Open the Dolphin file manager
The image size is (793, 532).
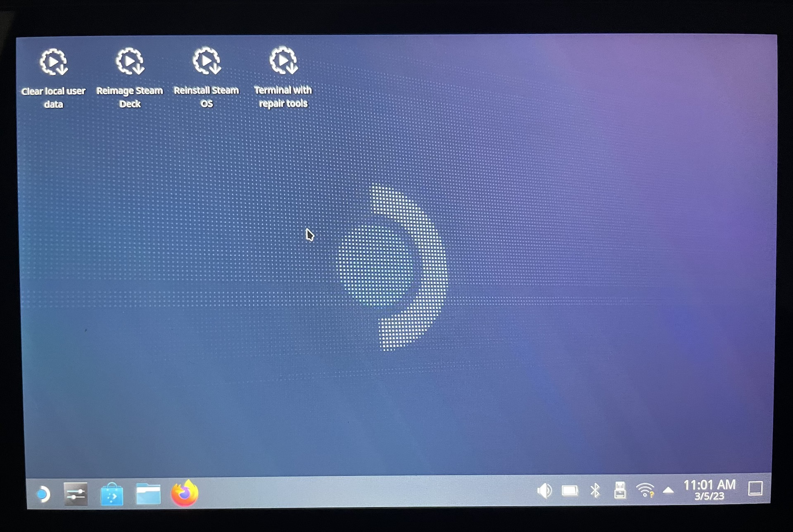click(x=148, y=494)
